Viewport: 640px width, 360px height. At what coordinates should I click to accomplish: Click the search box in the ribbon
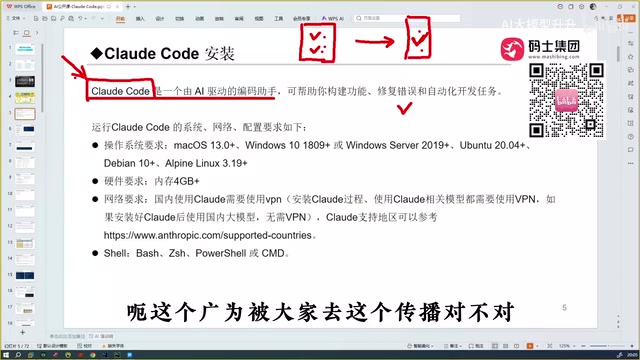(407, 18)
